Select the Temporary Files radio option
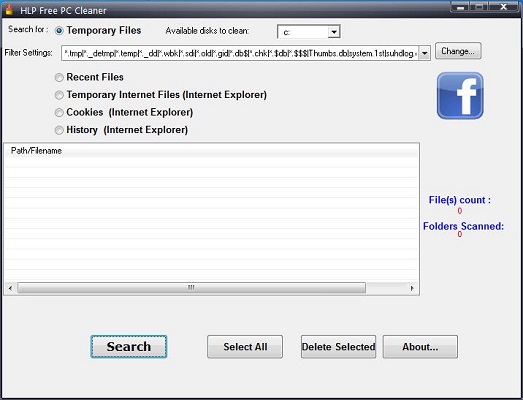The height and width of the screenshot is (400, 523). 59,31
